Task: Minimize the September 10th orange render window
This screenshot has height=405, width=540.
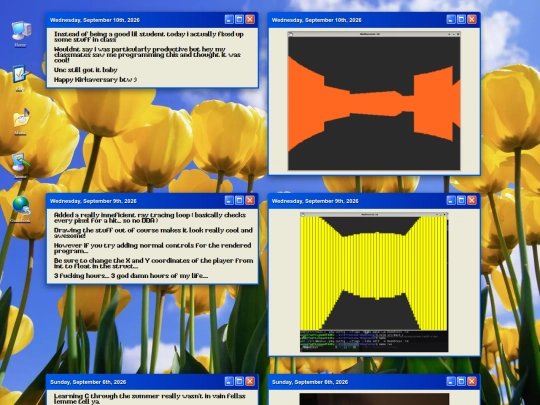Action: tap(451, 19)
